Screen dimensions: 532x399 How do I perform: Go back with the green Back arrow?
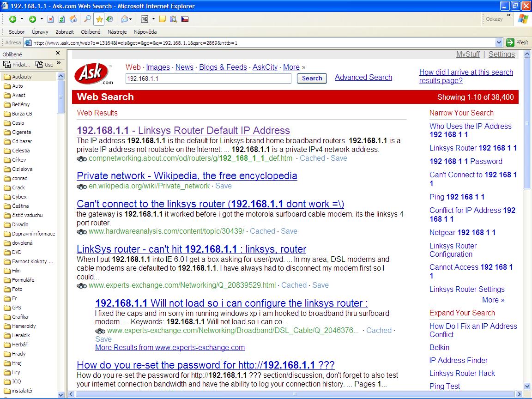point(12,19)
